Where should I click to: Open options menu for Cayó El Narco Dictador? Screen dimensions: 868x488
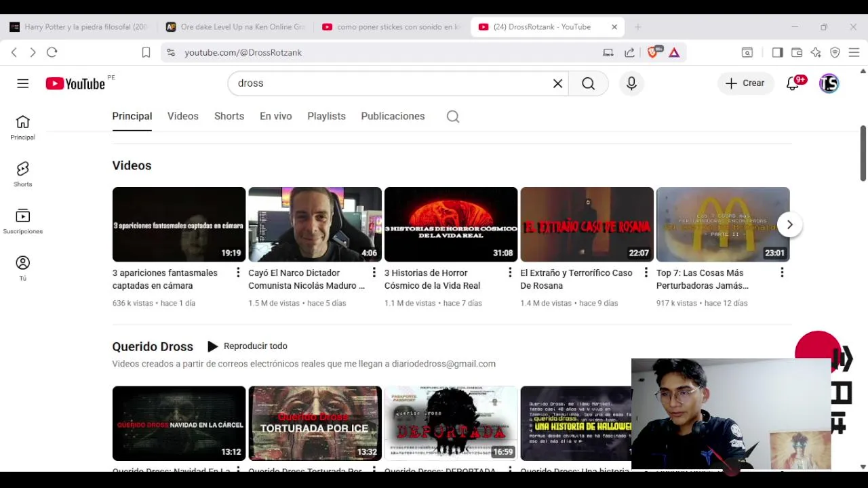(374, 272)
